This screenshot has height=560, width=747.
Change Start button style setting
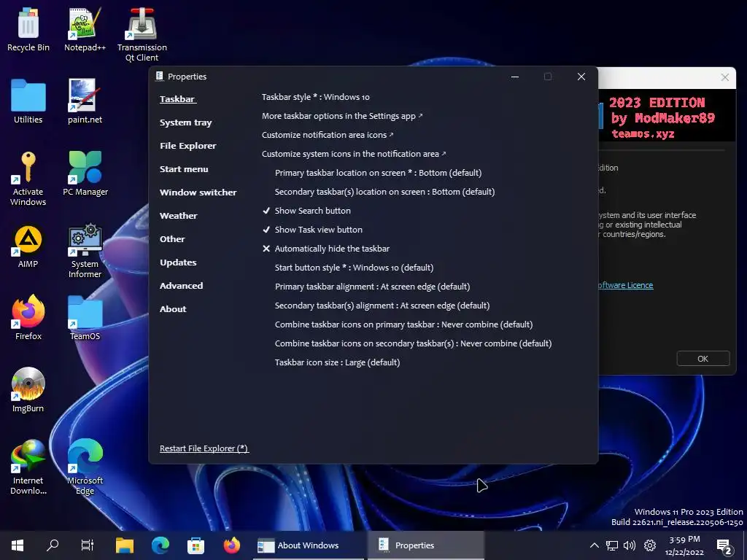pyautogui.click(x=354, y=268)
